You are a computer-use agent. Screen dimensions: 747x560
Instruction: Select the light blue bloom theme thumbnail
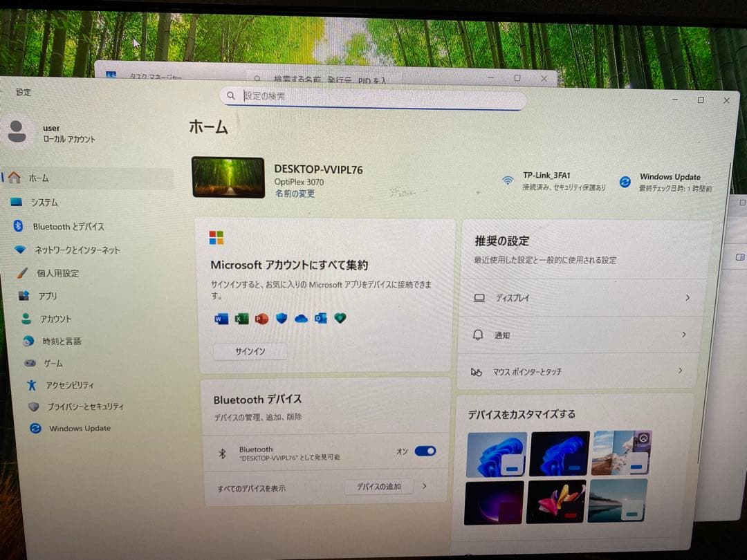coord(497,454)
